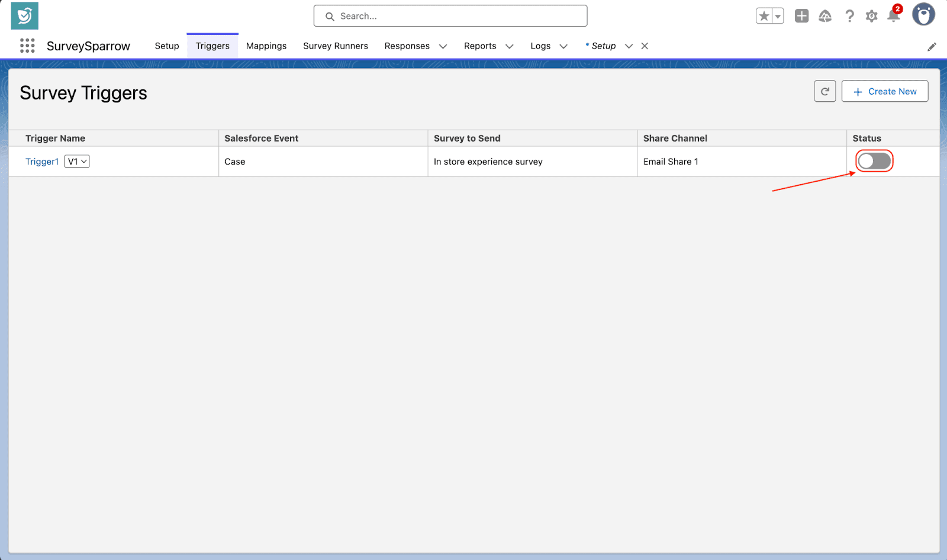The width and height of the screenshot is (947, 560).
Task: Open the Setup gear icon
Action: point(871,16)
